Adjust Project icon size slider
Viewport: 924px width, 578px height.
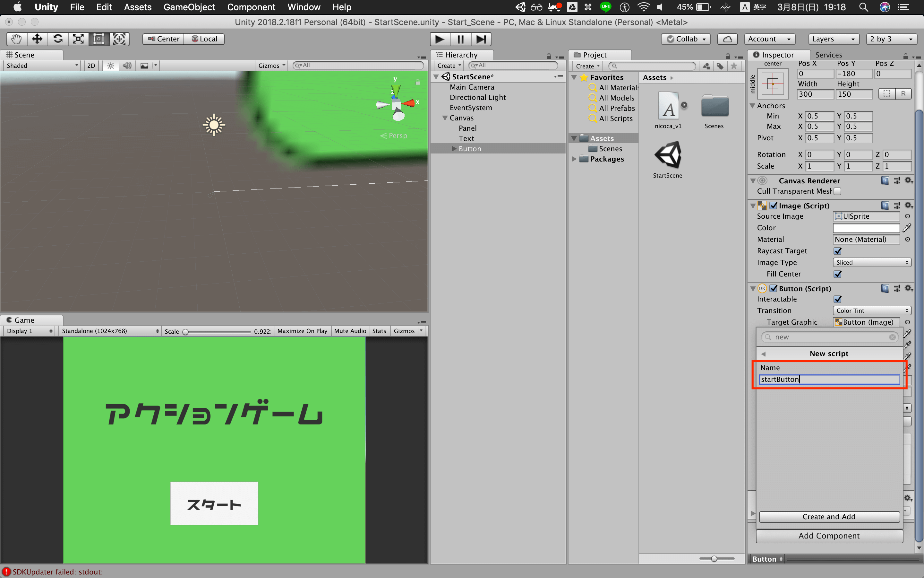point(717,558)
